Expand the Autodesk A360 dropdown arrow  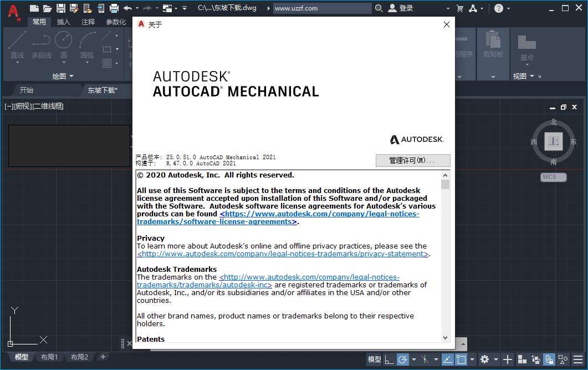click(482, 8)
